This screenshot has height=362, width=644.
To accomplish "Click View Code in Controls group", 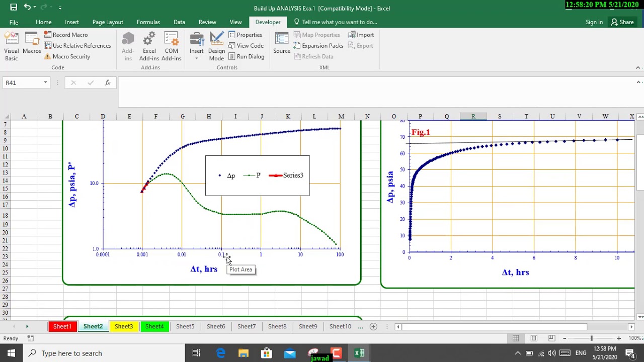I will click(246, 46).
